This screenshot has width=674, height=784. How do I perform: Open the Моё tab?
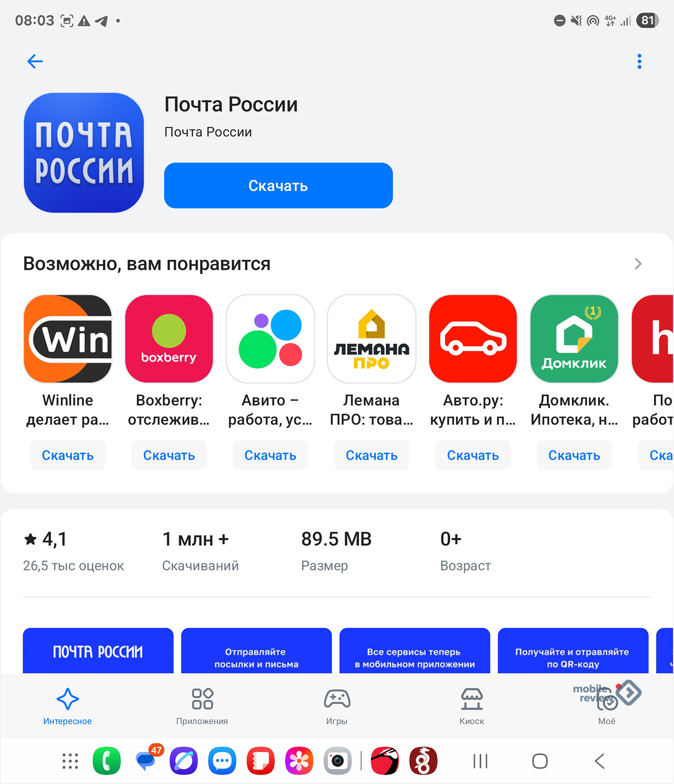[x=607, y=706]
